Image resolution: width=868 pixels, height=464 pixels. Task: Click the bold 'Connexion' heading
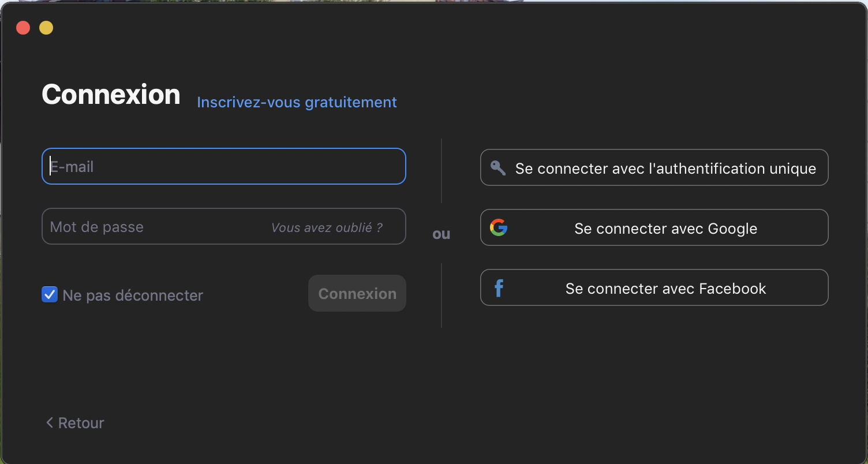coord(111,95)
